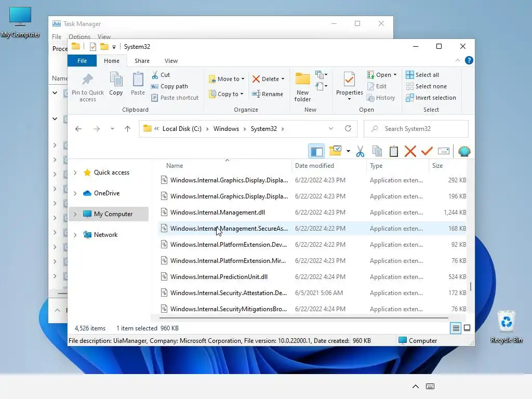Image resolution: width=532 pixels, height=399 pixels.
Task: Switch to the Home ribbon tab
Action: (x=112, y=61)
